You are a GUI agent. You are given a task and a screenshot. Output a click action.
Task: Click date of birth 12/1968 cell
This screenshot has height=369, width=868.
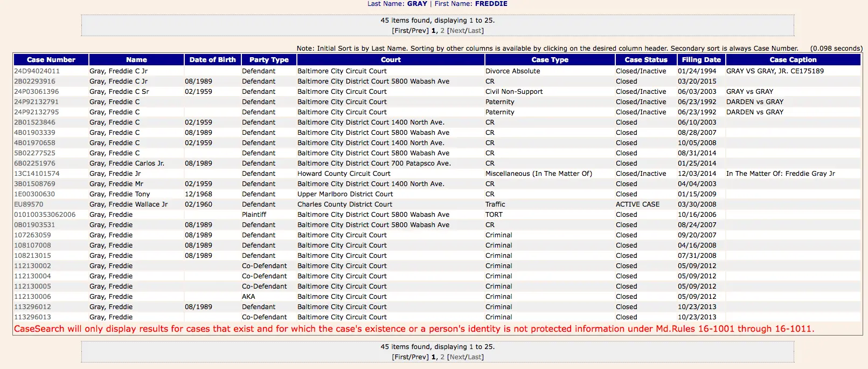pyautogui.click(x=198, y=194)
